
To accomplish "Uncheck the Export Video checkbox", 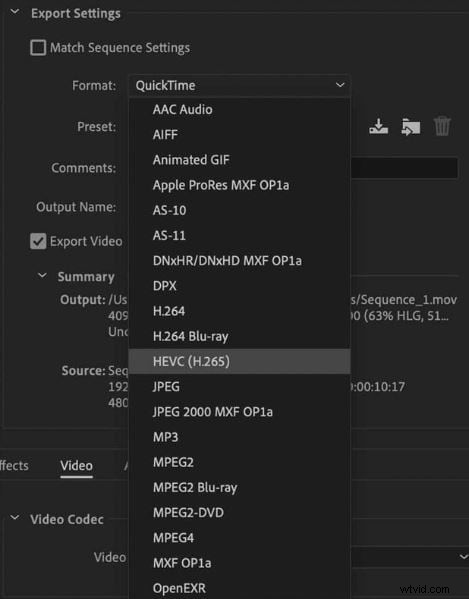I will (38, 241).
